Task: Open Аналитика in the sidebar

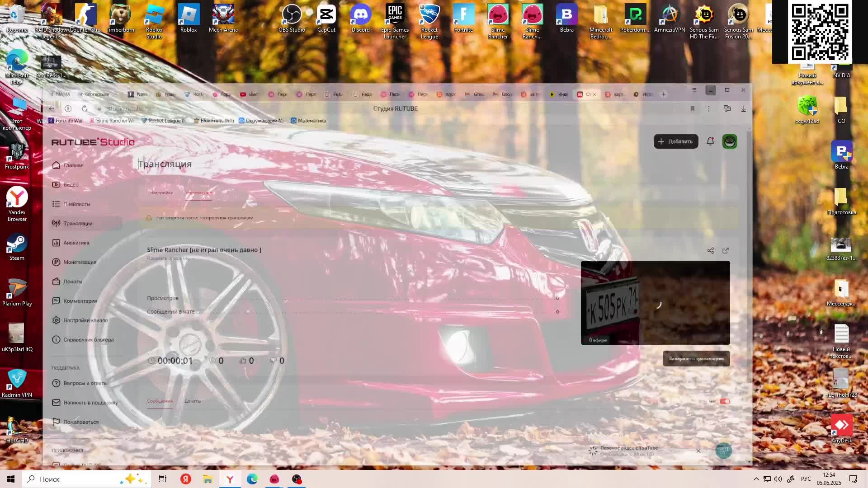Action: 76,243
